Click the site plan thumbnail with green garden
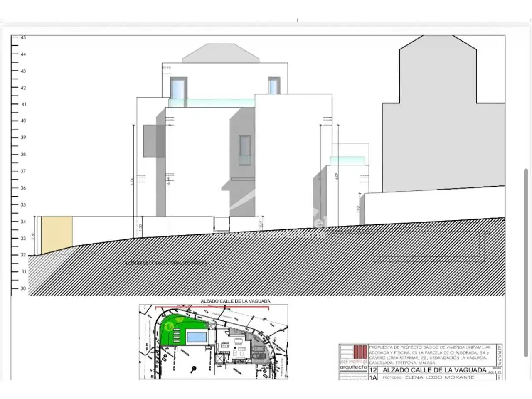This screenshot has width=532, height=399. [x=213, y=342]
